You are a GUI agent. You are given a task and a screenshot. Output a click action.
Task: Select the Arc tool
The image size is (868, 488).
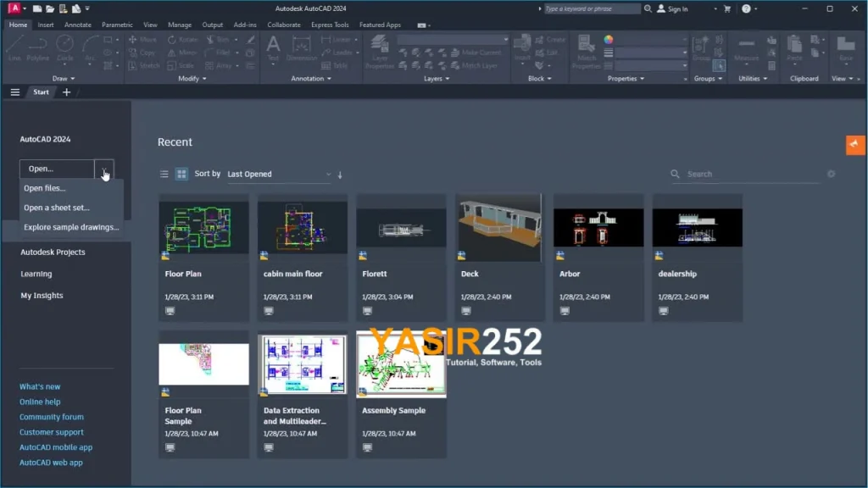(x=90, y=47)
